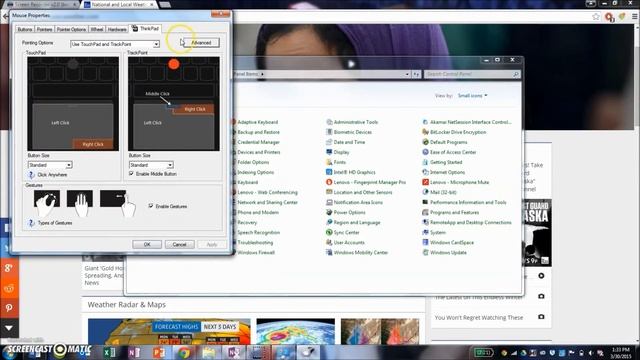The height and width of the screenshot is (360, 640).
Task: Open View by Small icons dropdown
Action: (472, 96)
